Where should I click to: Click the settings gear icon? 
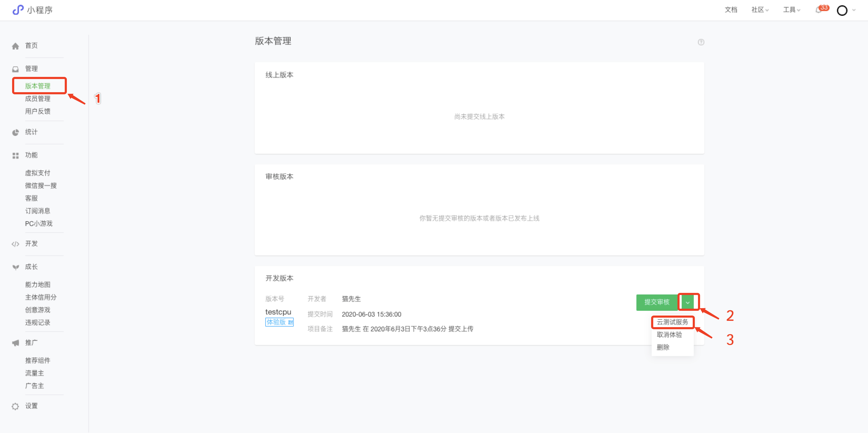tap(16, 406)
